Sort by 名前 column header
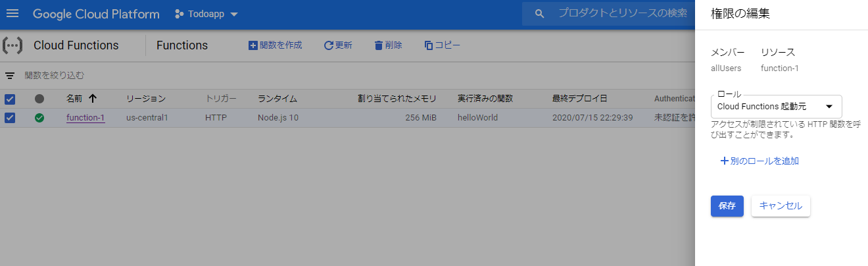 (x=74, y=99)
